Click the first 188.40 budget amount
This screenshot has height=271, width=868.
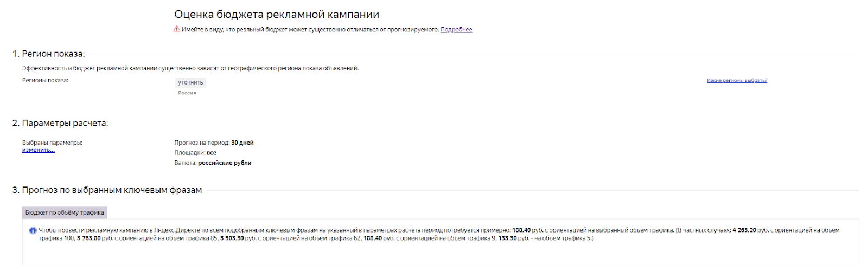click(521, 230)
